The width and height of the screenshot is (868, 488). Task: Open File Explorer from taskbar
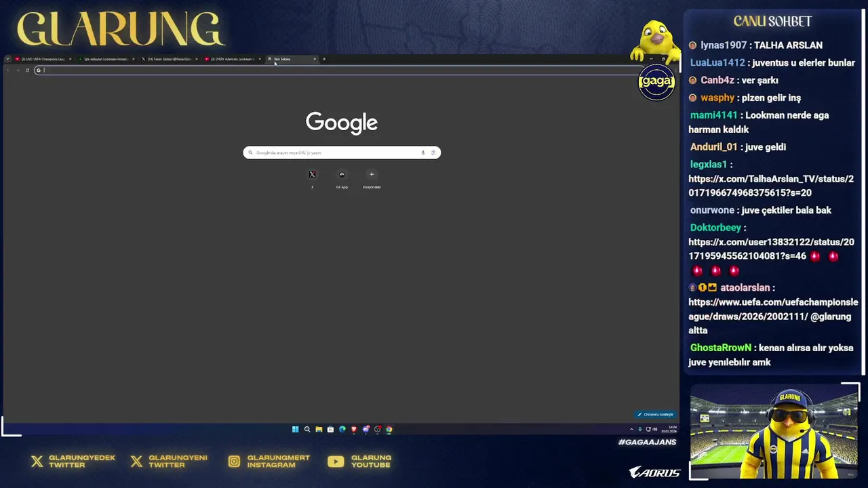pyautogui.click(x=319, y=429)
